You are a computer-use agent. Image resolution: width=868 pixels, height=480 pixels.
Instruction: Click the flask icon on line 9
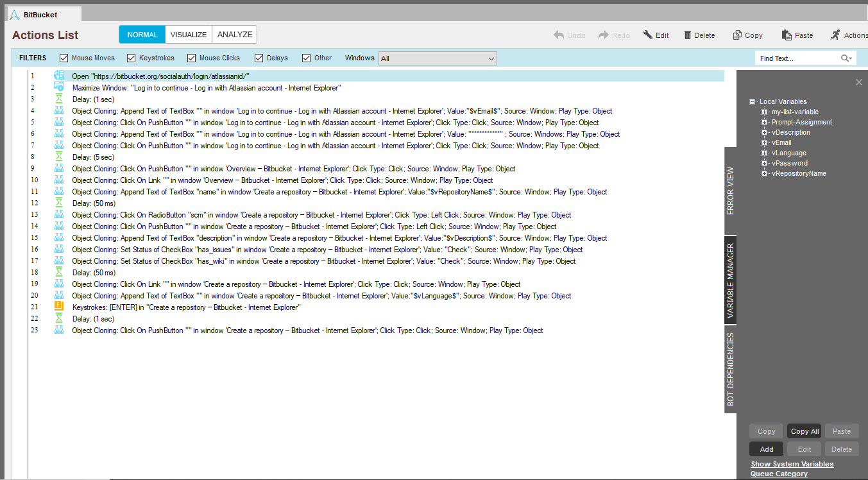[59, 168]
